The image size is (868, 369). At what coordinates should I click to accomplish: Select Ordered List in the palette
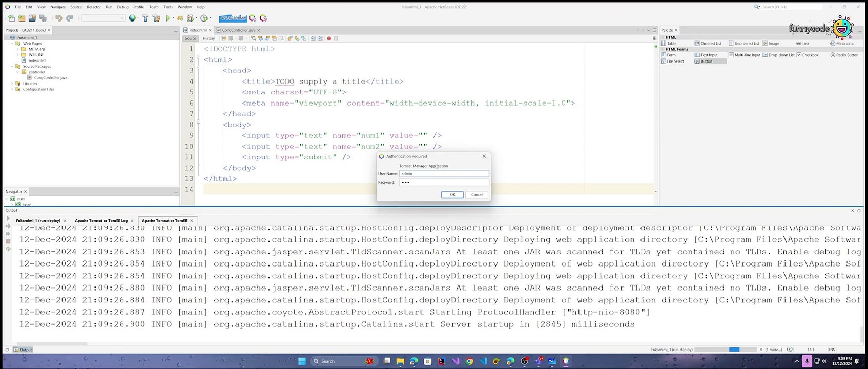pyautogui.click(x=708, y=44)
